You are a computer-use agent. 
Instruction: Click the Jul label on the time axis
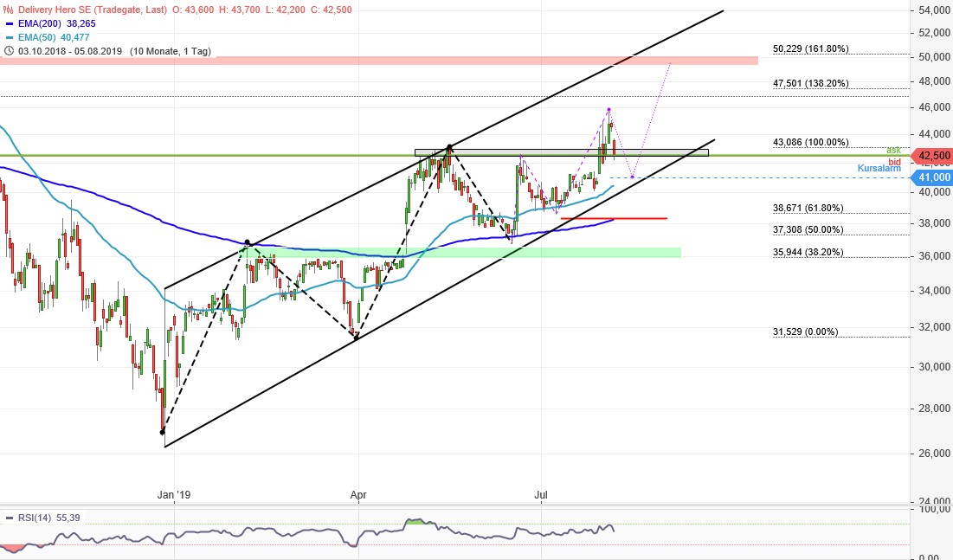click(542, 495)
